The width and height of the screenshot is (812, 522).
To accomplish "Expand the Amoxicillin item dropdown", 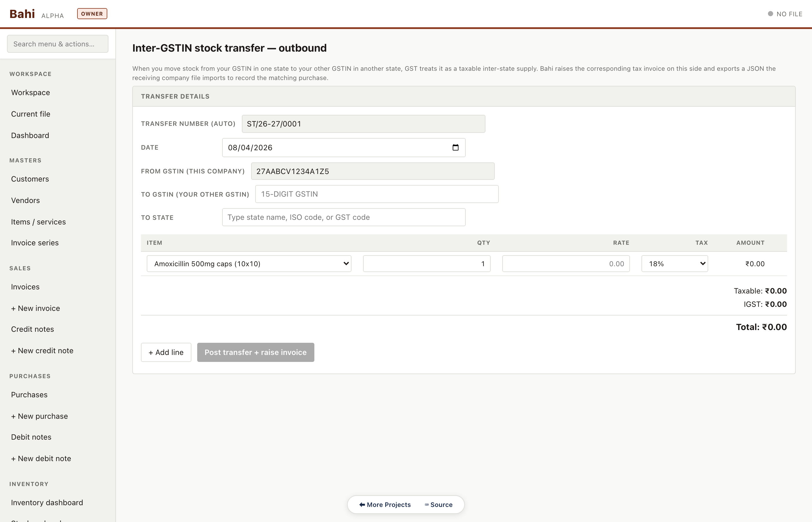I will 249,264.
